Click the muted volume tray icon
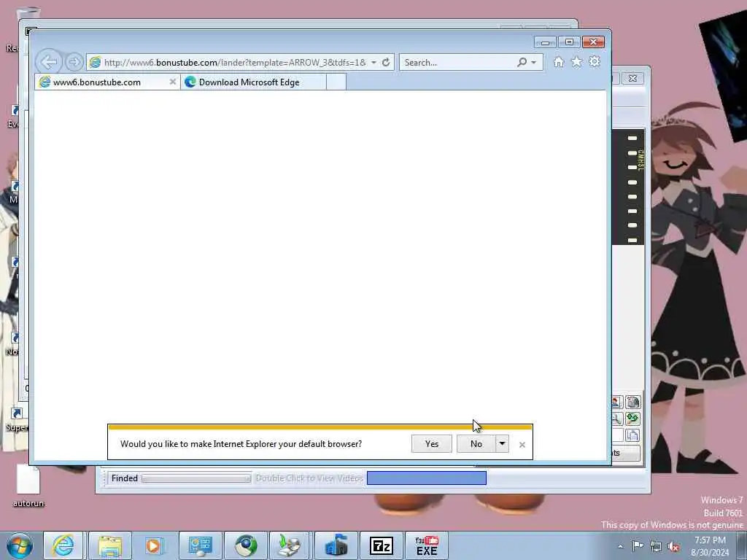Screen dimensions: 747x560 (x=673, y=546)
